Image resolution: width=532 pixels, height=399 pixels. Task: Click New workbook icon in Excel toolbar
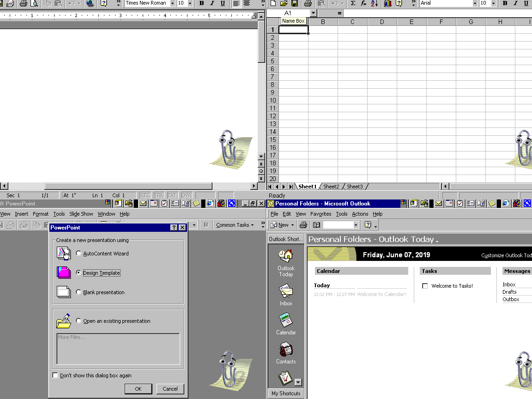click(x=273, y=3)
